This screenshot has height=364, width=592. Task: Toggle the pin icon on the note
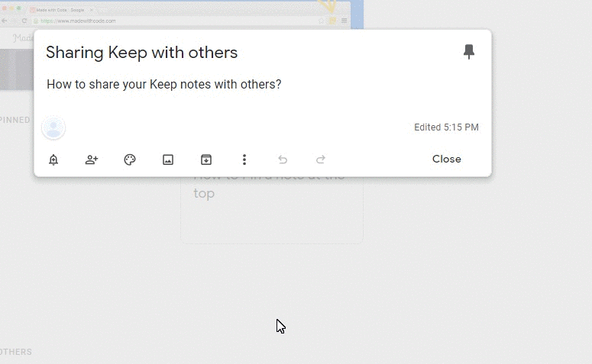pos(469,52)
